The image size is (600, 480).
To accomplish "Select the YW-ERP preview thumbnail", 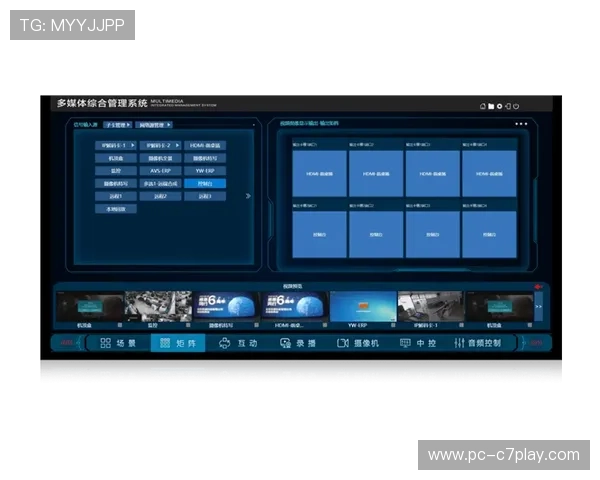I will (362, 307).
